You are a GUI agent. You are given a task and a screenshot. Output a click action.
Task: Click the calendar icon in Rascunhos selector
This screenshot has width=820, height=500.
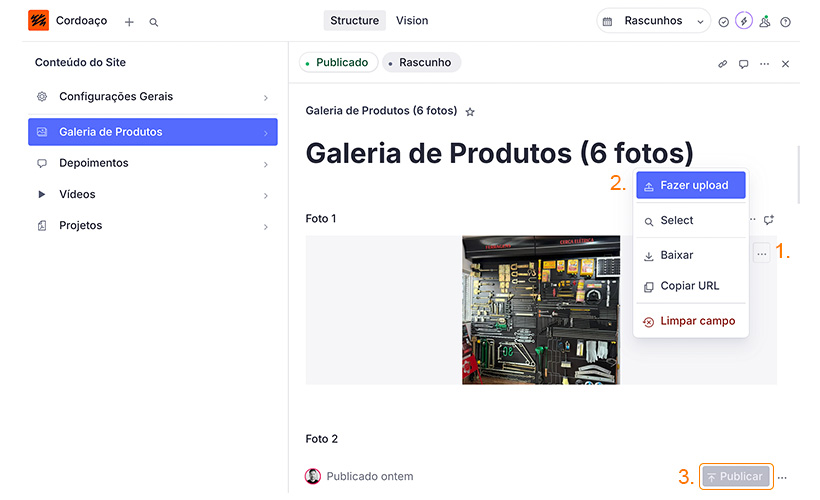(608, 22)
